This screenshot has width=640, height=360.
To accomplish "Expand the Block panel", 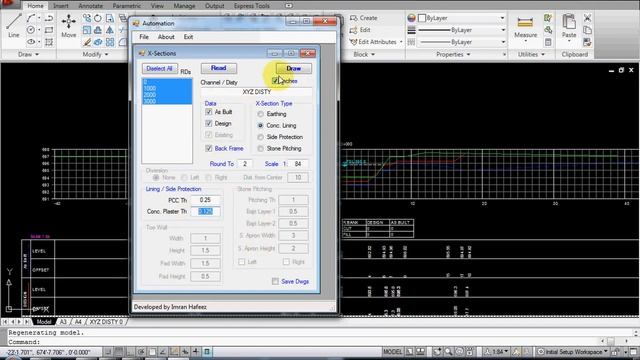I will click(364, 54).
